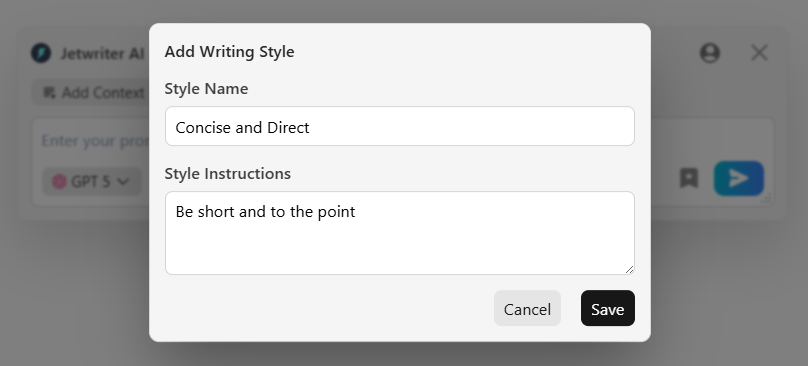Expand the GPT 5 model dropdown chevron
The height and width of the screenshot is (366, 808).
tap(123, 181)
